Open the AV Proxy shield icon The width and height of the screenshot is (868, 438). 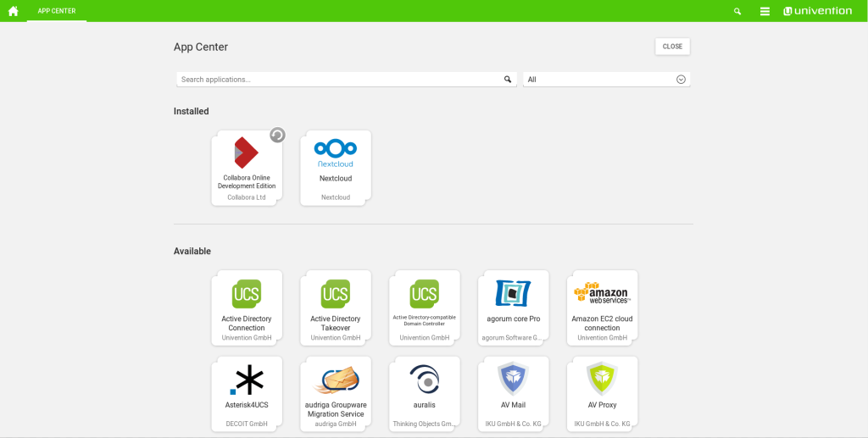[603, 379]
